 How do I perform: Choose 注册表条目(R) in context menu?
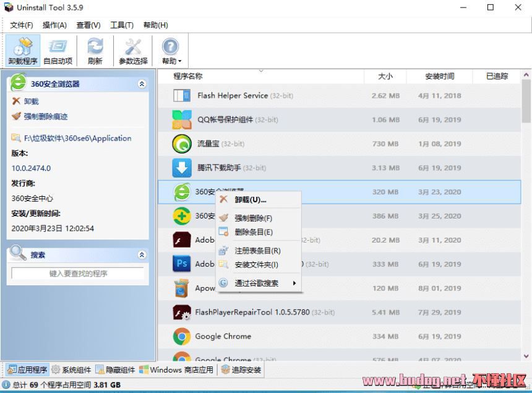259,251
